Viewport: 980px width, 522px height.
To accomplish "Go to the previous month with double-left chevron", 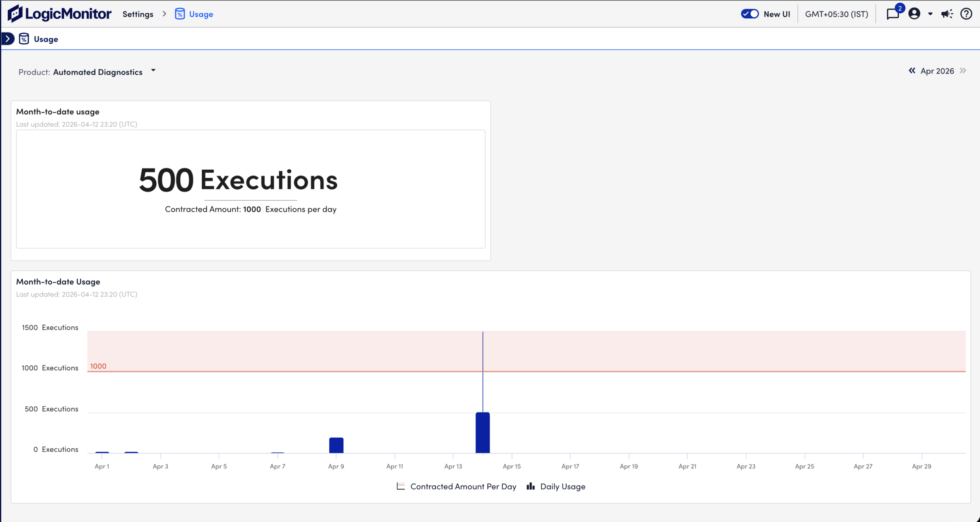I will [x=911, y=70].
